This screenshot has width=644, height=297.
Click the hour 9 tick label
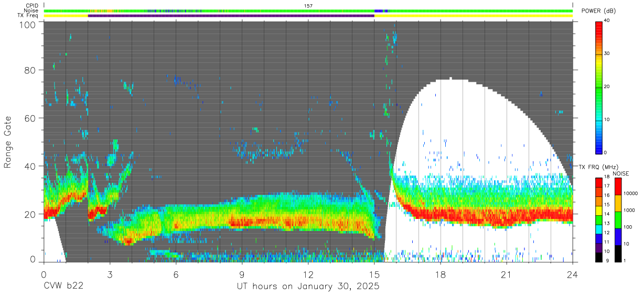point(242,274)
